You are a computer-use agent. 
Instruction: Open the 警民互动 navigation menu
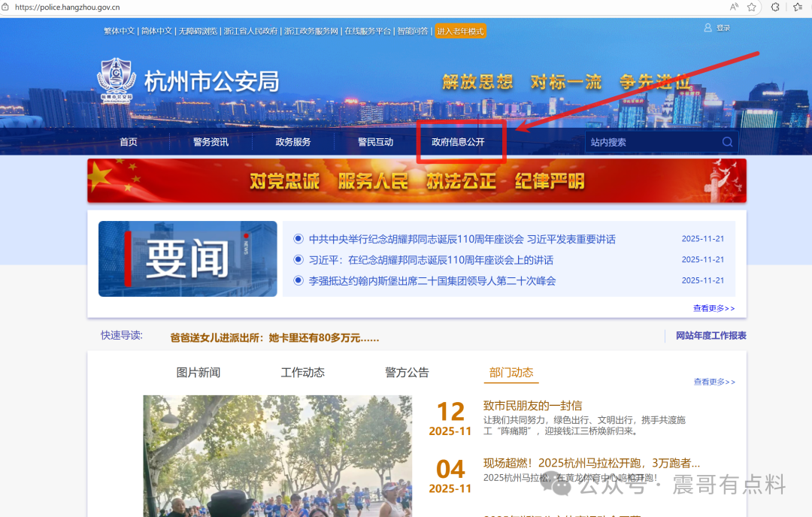[x=377, y=141]
